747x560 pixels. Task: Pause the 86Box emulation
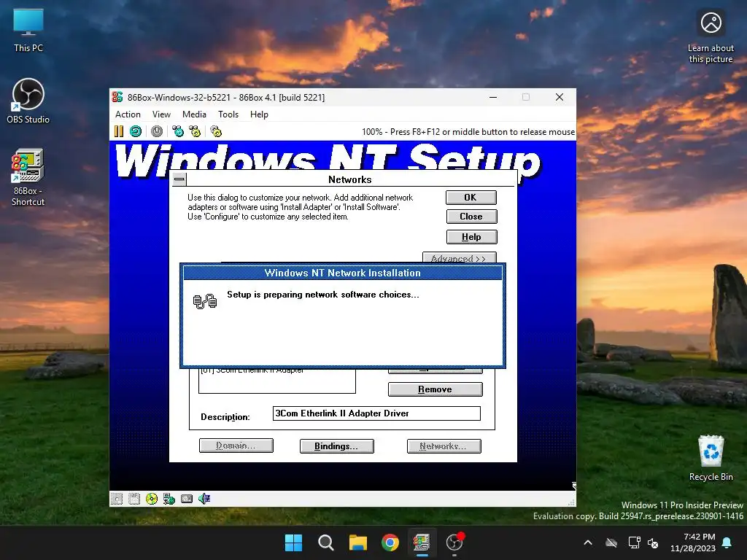click(119, 131)
